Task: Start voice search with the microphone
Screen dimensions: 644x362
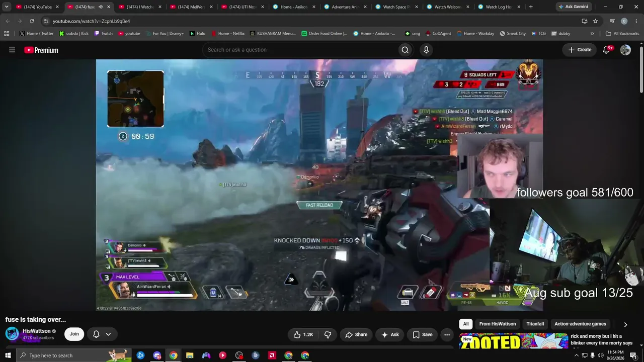Action: [x=426, y=50]
